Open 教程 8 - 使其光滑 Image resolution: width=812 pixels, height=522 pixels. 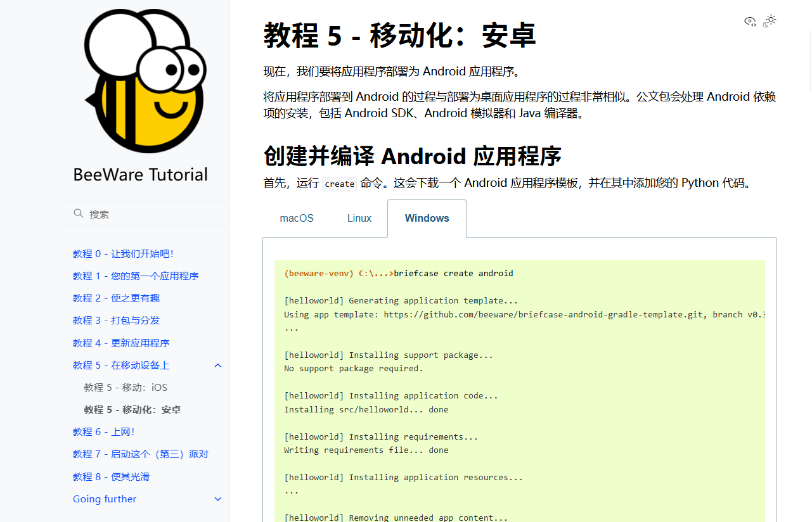tap(112, 477)
